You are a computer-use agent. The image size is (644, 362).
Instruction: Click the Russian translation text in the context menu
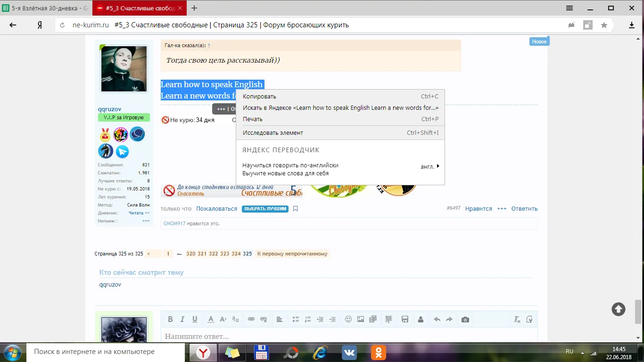(290, 169)
